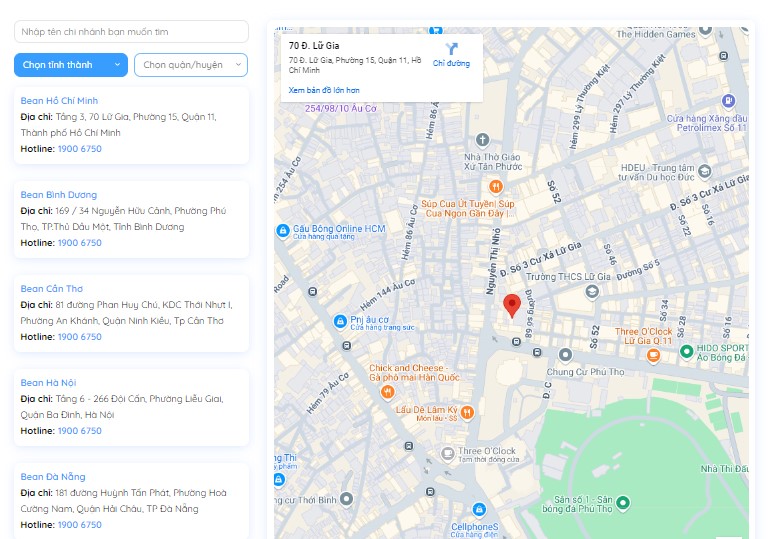The height and width of the screenshot is (539, 771).
Task: Select the Bean Cần Thơ branch
Action: click(52, 289)
